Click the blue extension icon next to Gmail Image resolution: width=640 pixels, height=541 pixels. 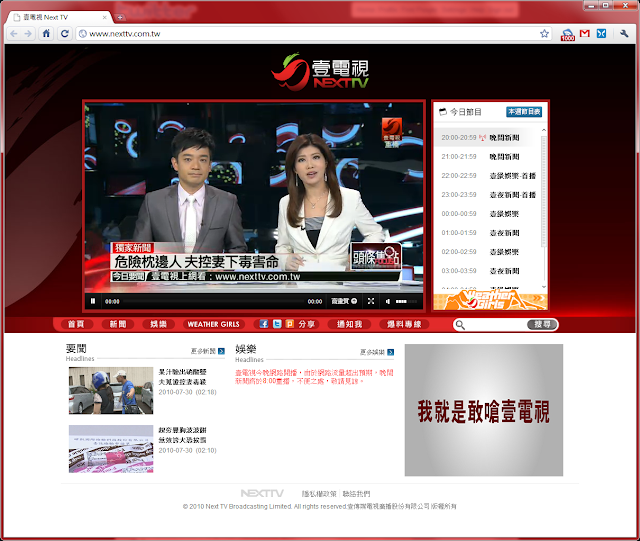tap(601, 33)
